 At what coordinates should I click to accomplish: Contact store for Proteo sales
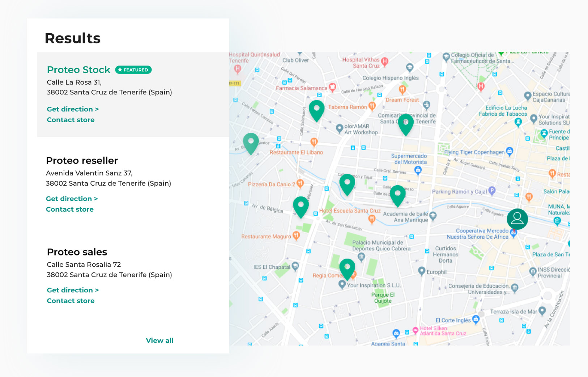pyautogui.click(x=71, y=301)
